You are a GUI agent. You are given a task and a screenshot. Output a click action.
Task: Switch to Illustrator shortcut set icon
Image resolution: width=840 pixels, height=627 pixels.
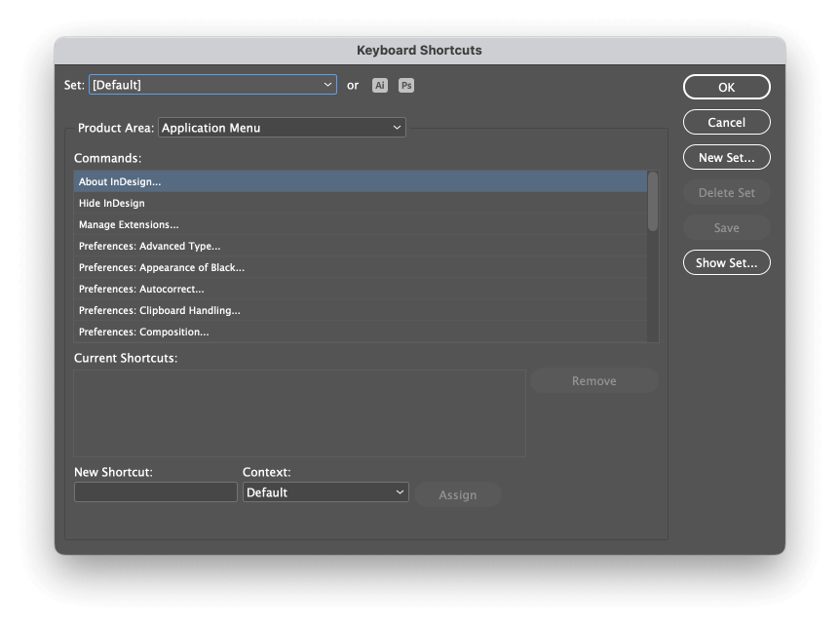click(380, 85)
